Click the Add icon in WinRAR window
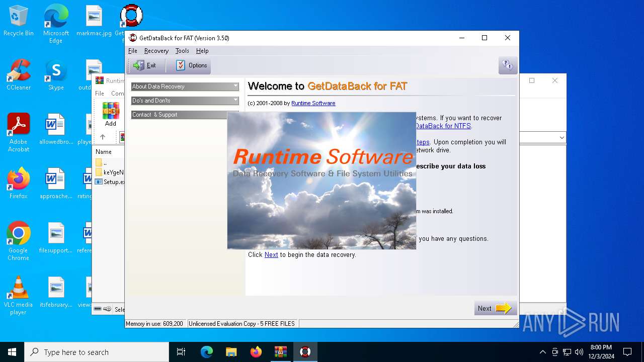This screenshot has width=644, height=362. coord(111,114)
